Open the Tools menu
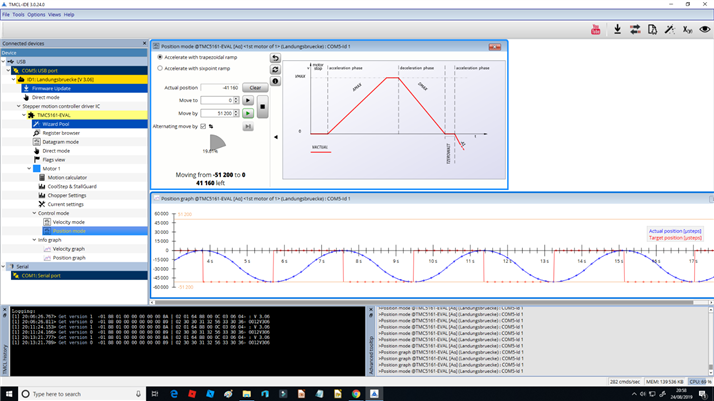The image size is (714, 401). [x=19, y=15]
